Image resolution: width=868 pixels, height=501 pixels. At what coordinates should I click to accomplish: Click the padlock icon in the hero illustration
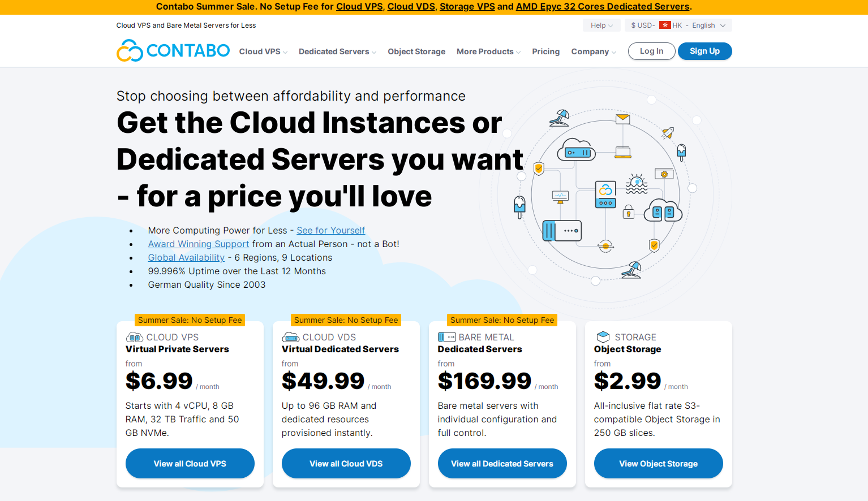tap(628, 212)
